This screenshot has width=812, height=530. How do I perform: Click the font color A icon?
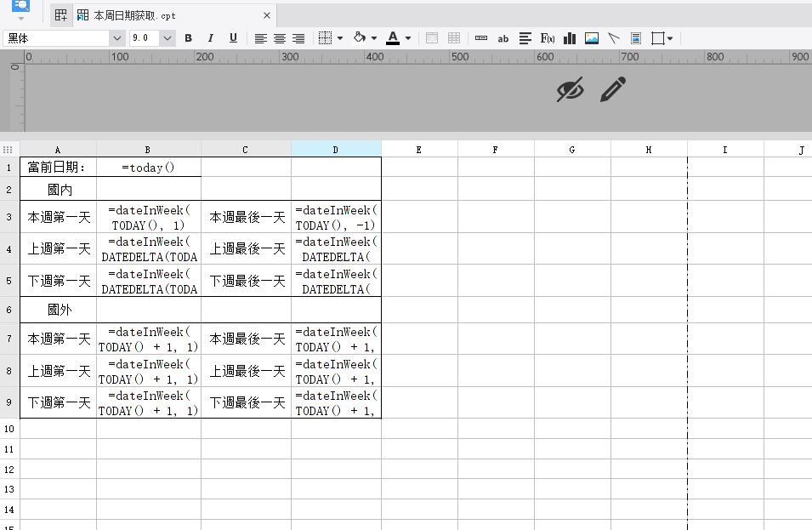pyautogui.click(x=393, y=38)
